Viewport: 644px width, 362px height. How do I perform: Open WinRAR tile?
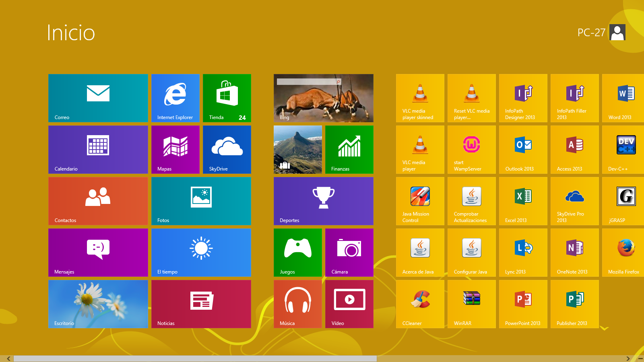(472, 304)
